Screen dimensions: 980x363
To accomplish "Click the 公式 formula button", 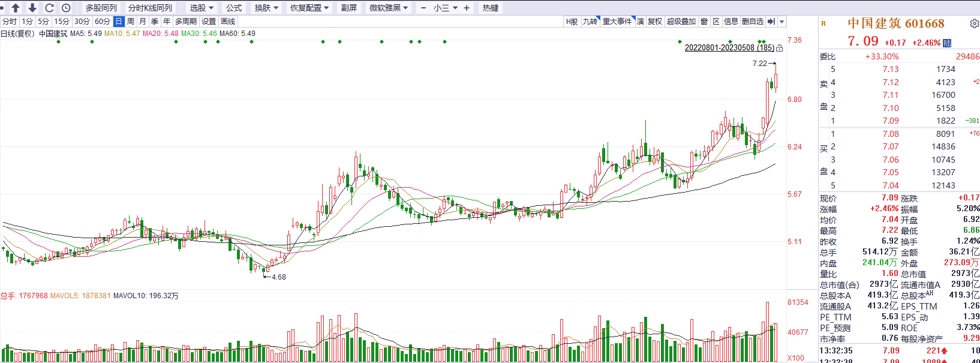I will (234, 8).
